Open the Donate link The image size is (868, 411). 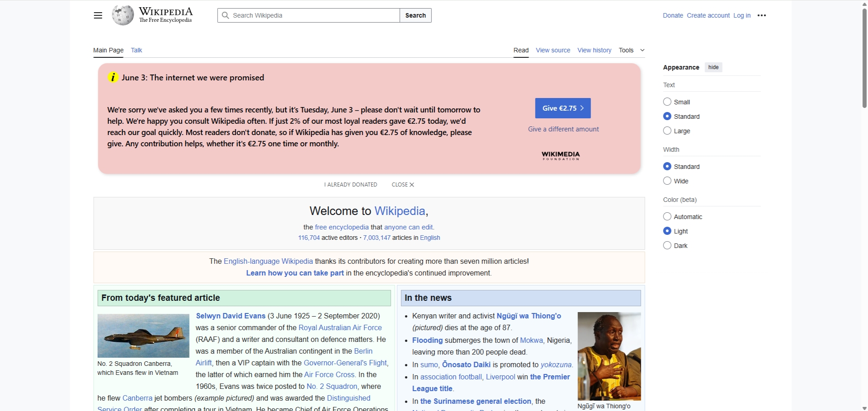click(673, 15)
